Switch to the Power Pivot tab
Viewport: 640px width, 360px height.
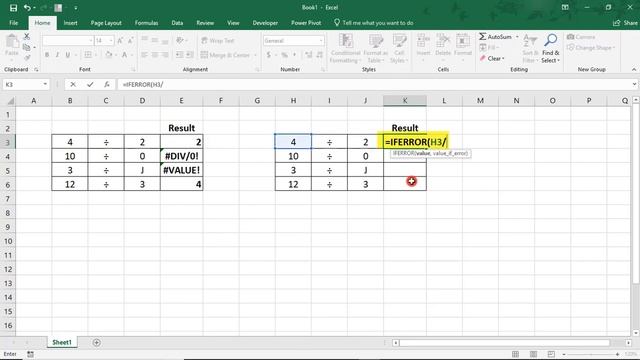pyautogui.click(x=306, y=23)
